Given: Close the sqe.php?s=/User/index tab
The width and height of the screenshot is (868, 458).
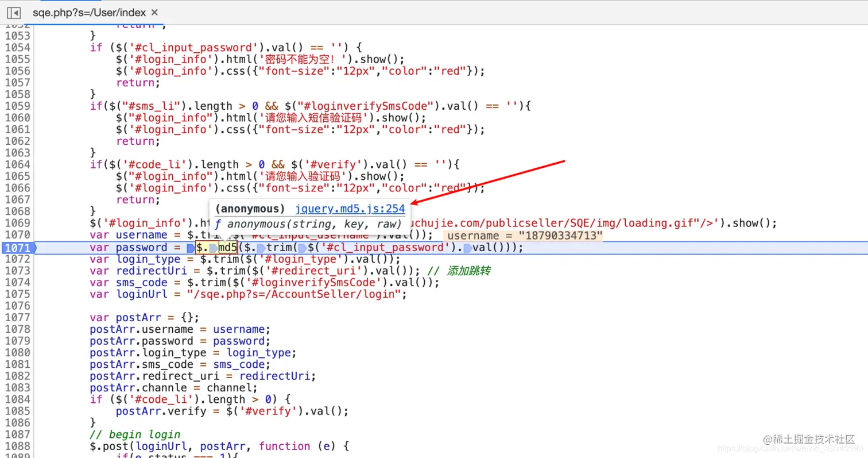Looking at the screenshot, I should 154,13.
